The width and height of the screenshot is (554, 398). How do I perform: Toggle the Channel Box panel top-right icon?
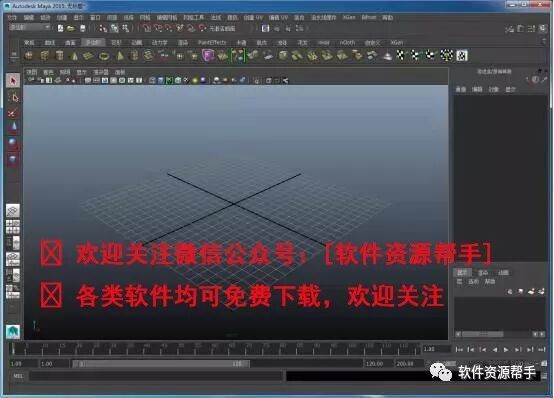(543, 29)
